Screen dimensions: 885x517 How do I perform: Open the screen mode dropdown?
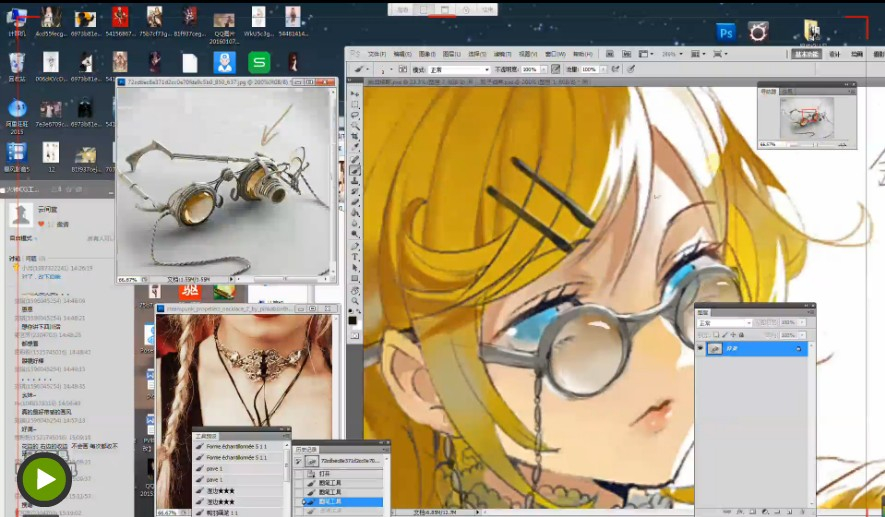point(720,54)
